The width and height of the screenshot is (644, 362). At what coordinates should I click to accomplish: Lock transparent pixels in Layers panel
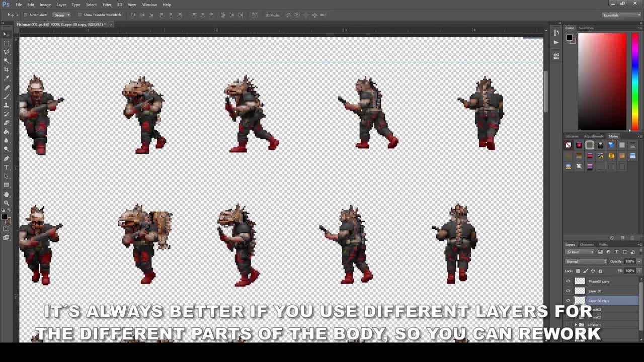tap(578, 271)
